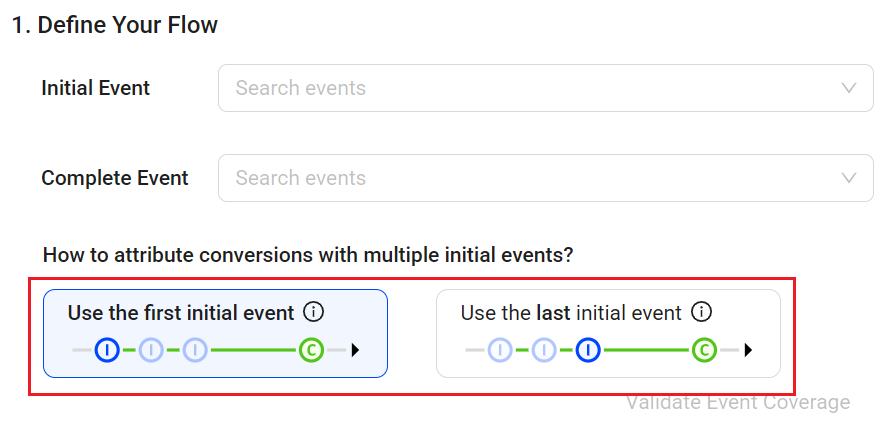Expand the Complete Event dropdown chevron

849,178
